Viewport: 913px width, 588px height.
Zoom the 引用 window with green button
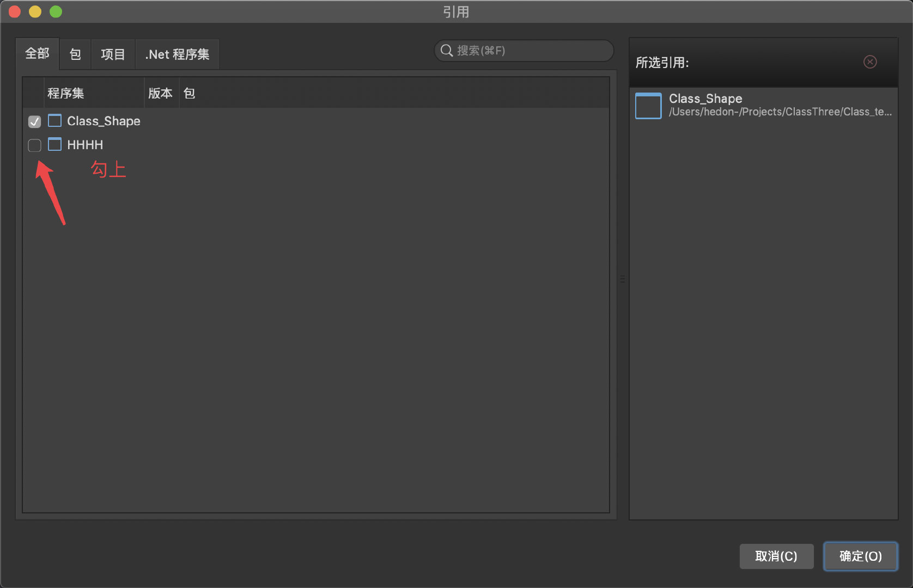(x=56, y=11)
